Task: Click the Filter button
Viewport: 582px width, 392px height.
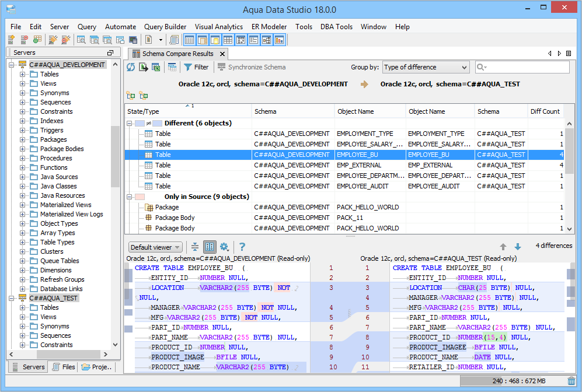Action: (196, 67)
